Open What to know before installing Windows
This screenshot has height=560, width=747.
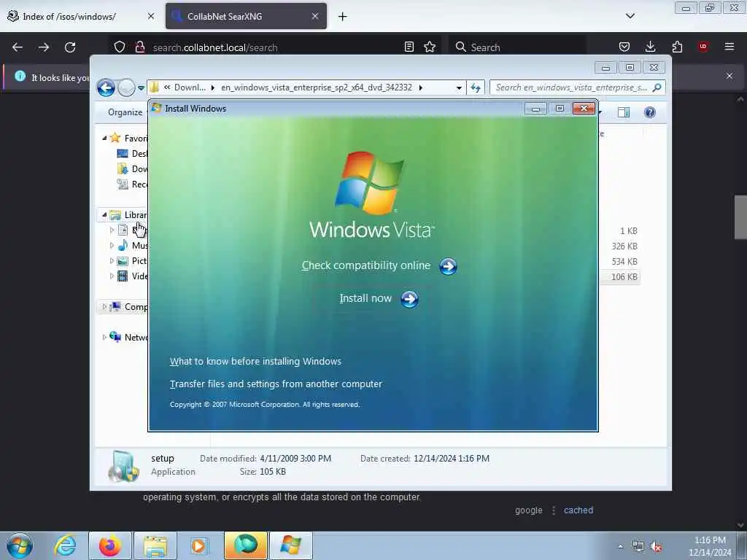point(255,362)
